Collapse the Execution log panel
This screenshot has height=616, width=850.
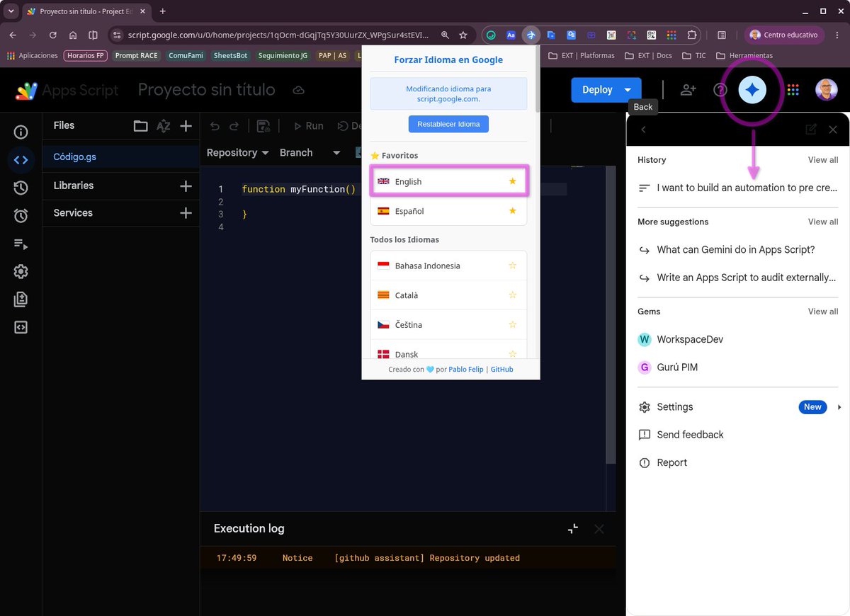(573, 529)
